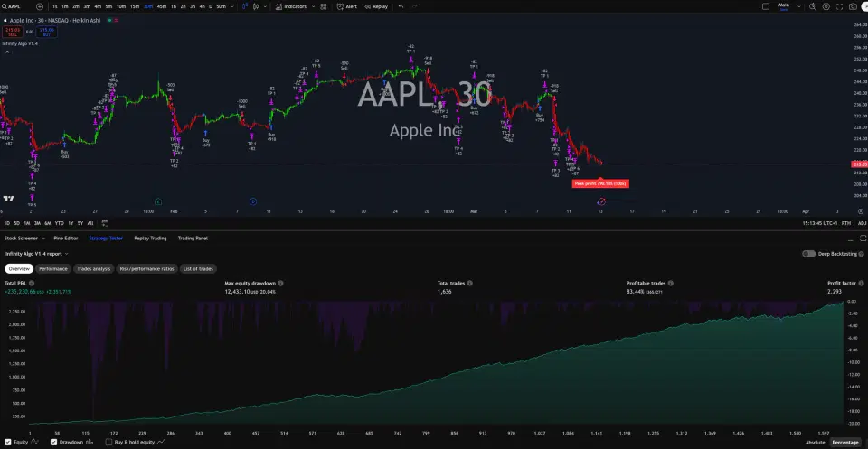Select the 5D date range
Screen dimensions: 868x449
tap(16, 223)
